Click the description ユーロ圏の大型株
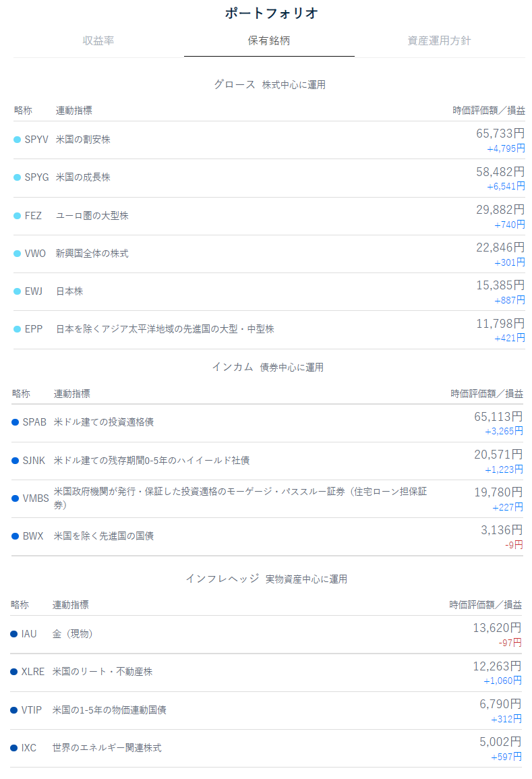Screen dimensions: 532x779 (x=92, y=216)
